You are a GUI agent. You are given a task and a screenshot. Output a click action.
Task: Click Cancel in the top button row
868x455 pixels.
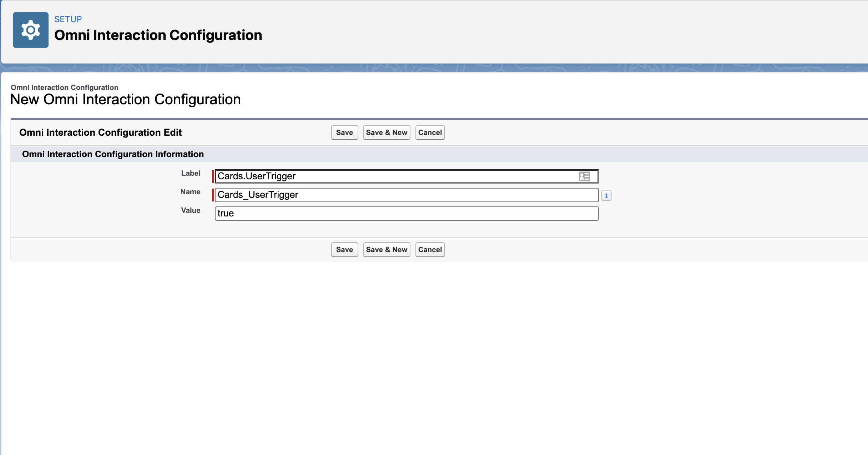(430, 132)
